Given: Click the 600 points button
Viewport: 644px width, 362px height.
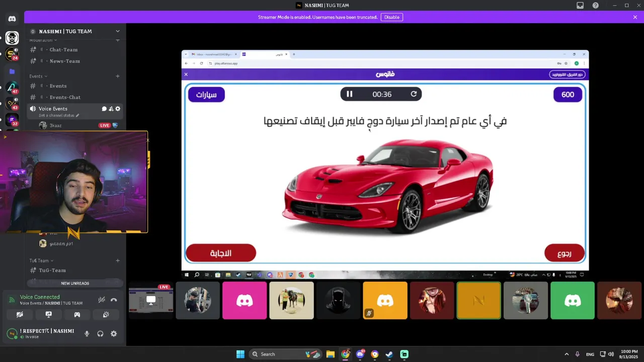Looking at the screenshot, I should tap(568, 95).
